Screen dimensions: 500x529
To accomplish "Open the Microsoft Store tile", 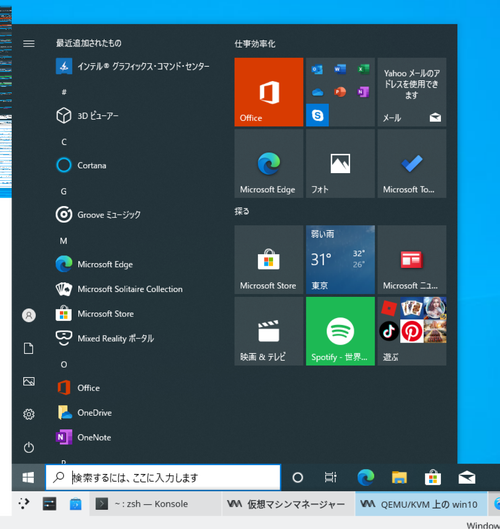I will [x=269, y=260].
